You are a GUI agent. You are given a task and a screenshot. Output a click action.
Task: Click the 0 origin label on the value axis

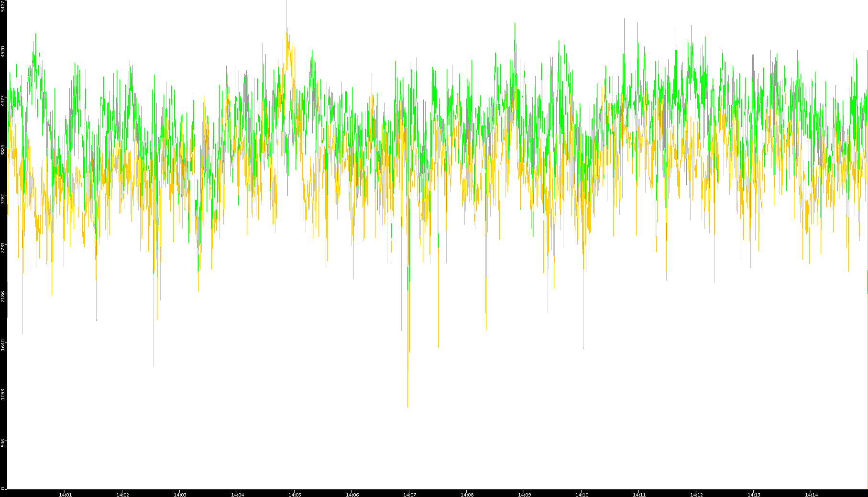pyautogui.click(x=3, y=488)
